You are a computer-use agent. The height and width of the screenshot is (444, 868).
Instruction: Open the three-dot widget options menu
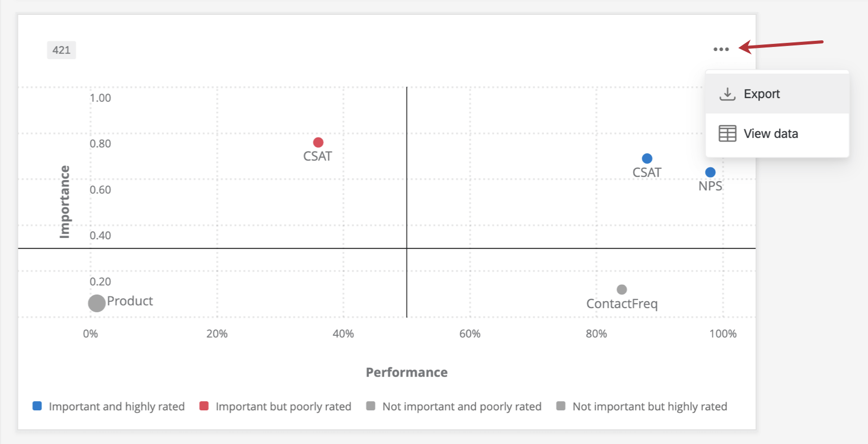click(721, 50)
